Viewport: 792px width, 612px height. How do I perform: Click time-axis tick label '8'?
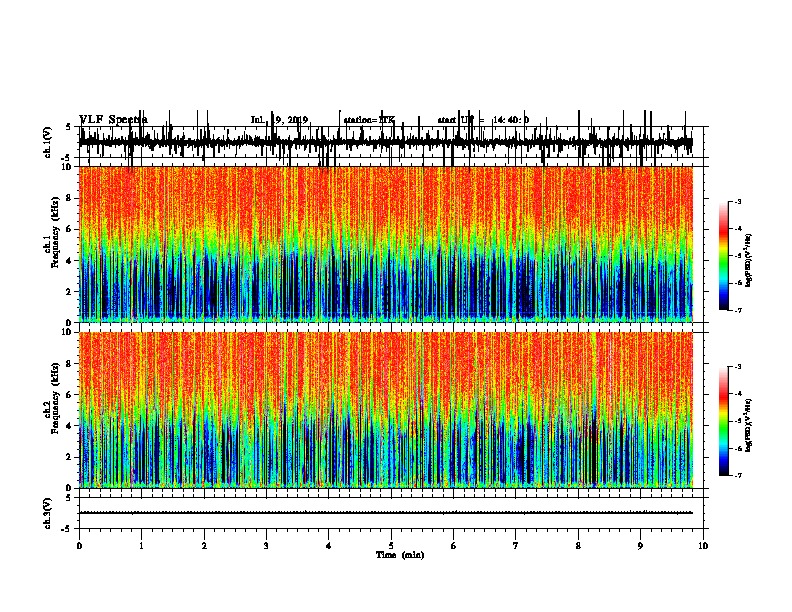[x=578, y=546]
